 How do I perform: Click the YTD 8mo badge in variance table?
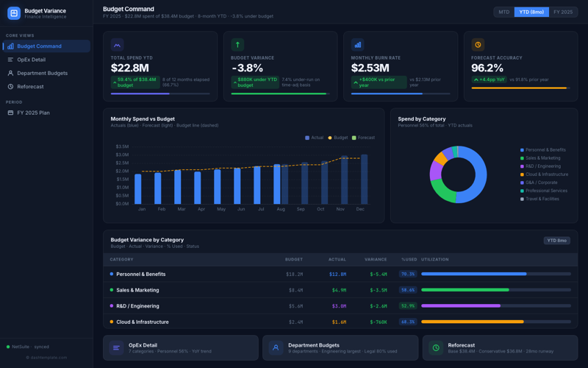tap(556, 241)
